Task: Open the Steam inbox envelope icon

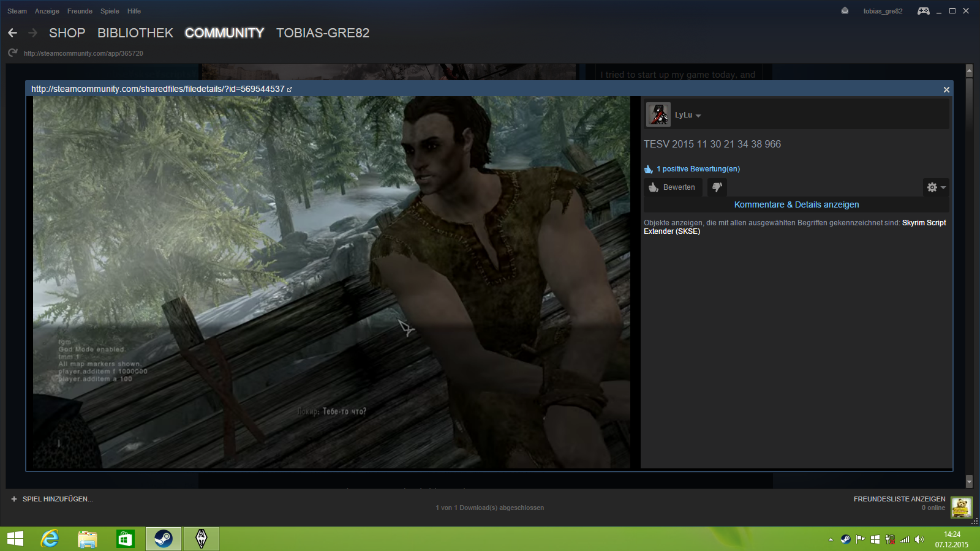Action: point(845,10)
